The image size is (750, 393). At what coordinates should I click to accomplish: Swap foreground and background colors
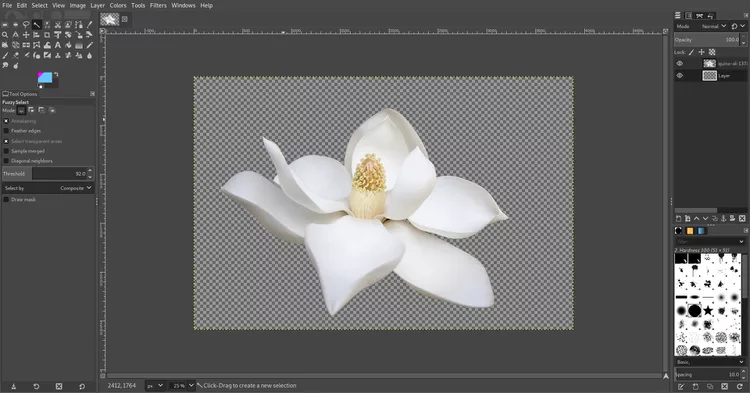(56, 74)
